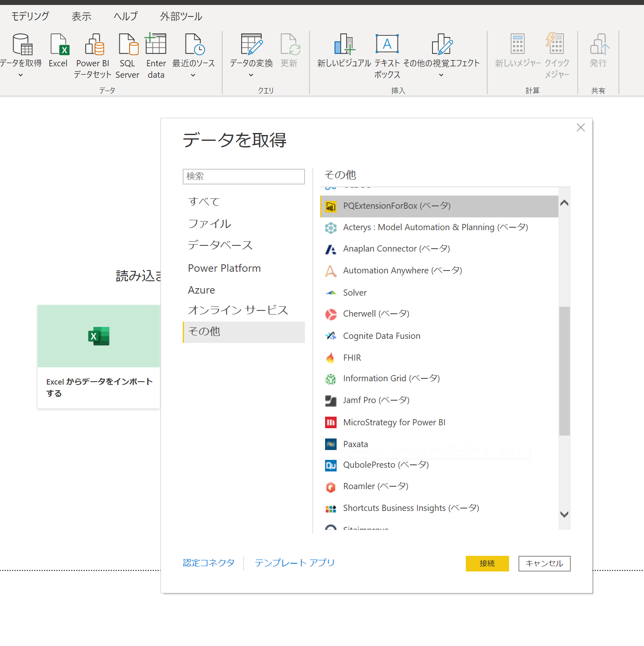644x646 pixels.
Task: Click the Anaplan Connector icon
Action: [x=330, y=249]
